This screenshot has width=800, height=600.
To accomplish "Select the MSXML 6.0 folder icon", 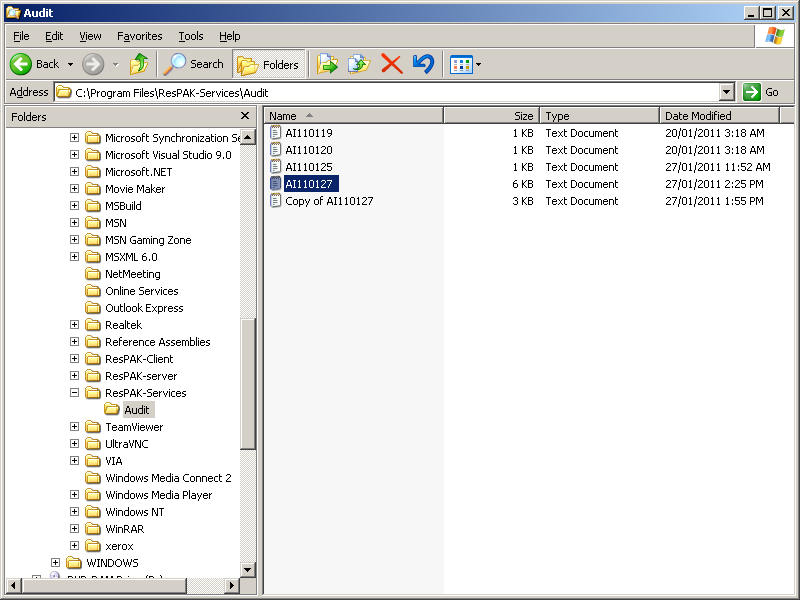I will coord(93,257).
